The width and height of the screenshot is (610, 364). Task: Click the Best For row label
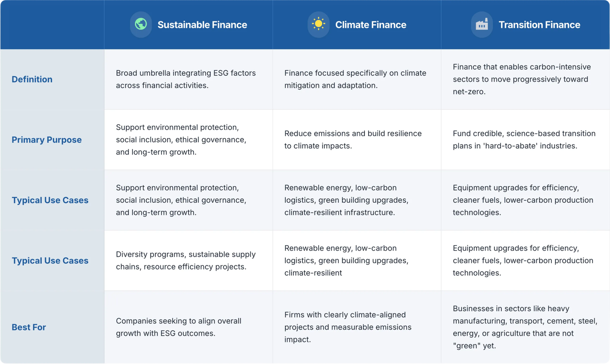point(29,328)
